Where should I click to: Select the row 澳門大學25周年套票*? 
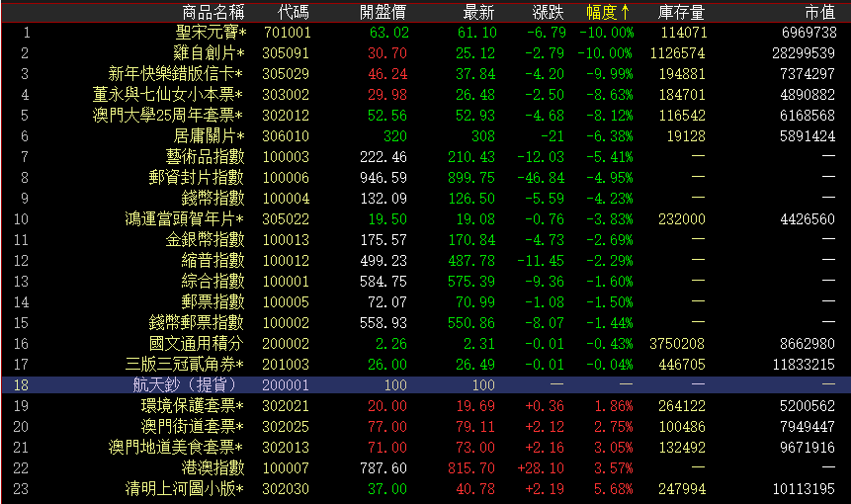425,116
